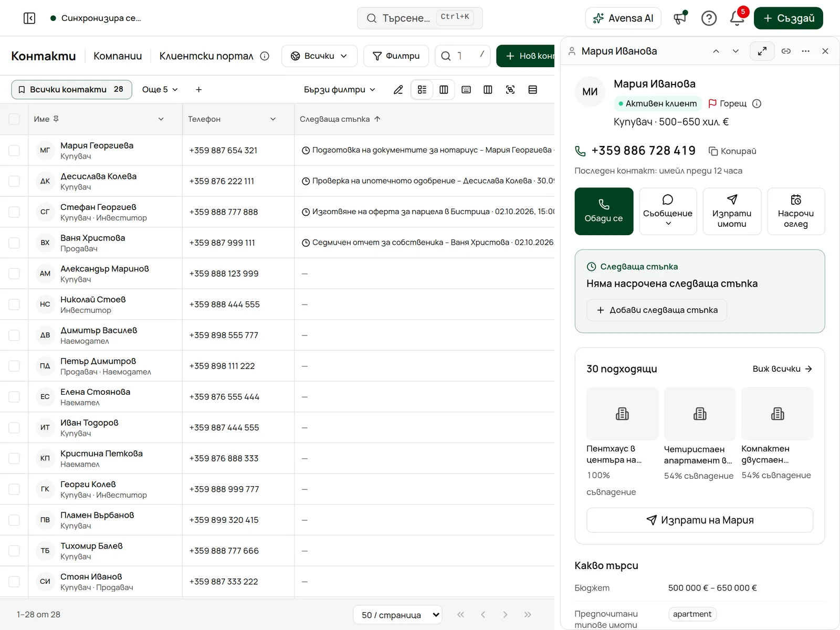Viewport: 840px width, 630px height.
Task: Toggle the left sidebar panel icon
Action: point(29,18)
